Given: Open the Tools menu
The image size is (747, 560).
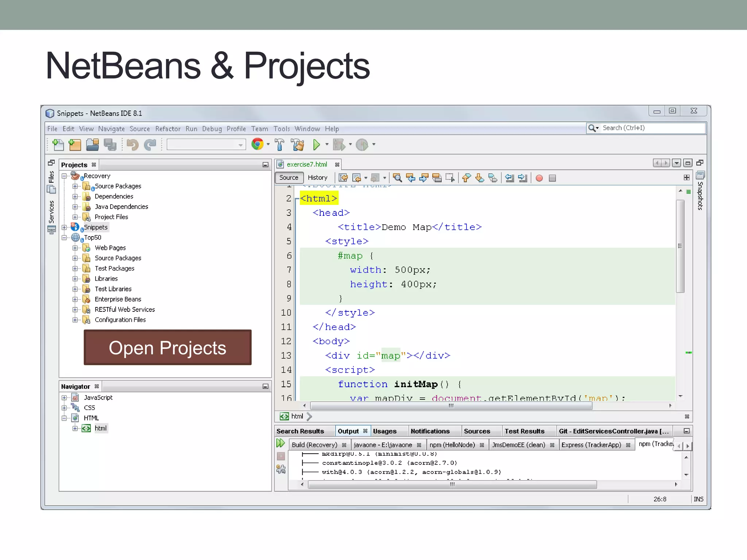Looking at the screenshot, I should pos(282,129).
